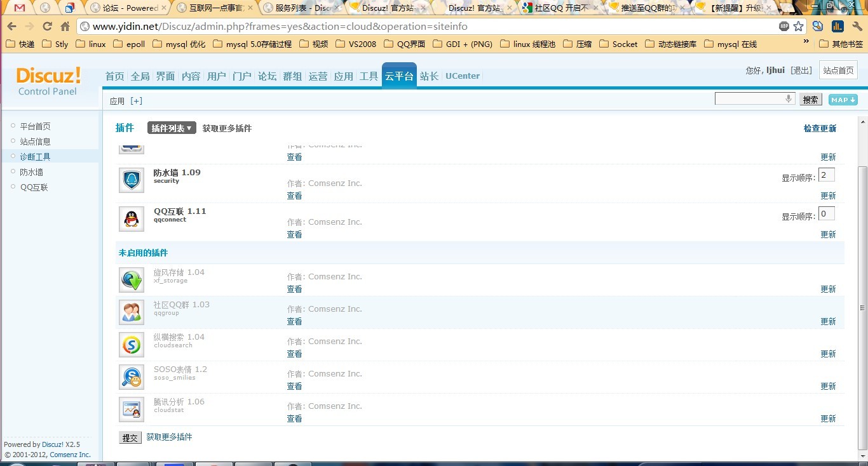The image size is (868, 466).
Task: Click the 检查更新 link
Action: pos(820,128)
